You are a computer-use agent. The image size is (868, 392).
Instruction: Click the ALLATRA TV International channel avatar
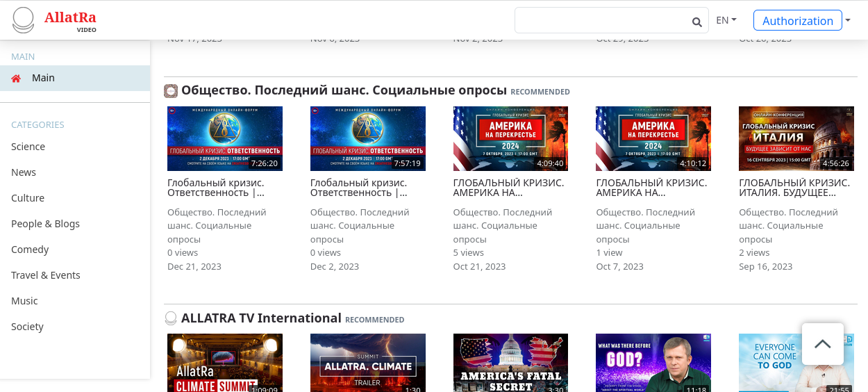[x=171, y=318]
